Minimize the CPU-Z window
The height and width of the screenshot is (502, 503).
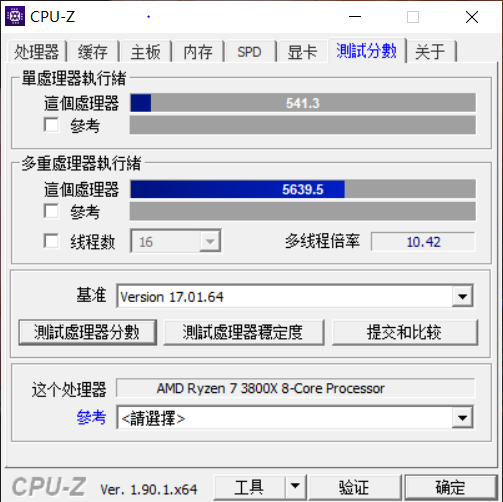click(x=355, y=17)
